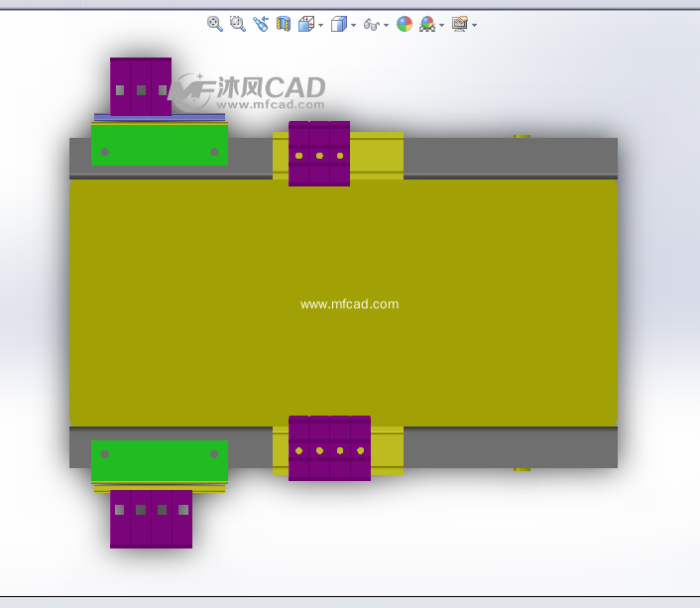This screenshot has height=608, width=700.
Task: Click the Zoom to Fit icon
Action: tap(214, 24)
